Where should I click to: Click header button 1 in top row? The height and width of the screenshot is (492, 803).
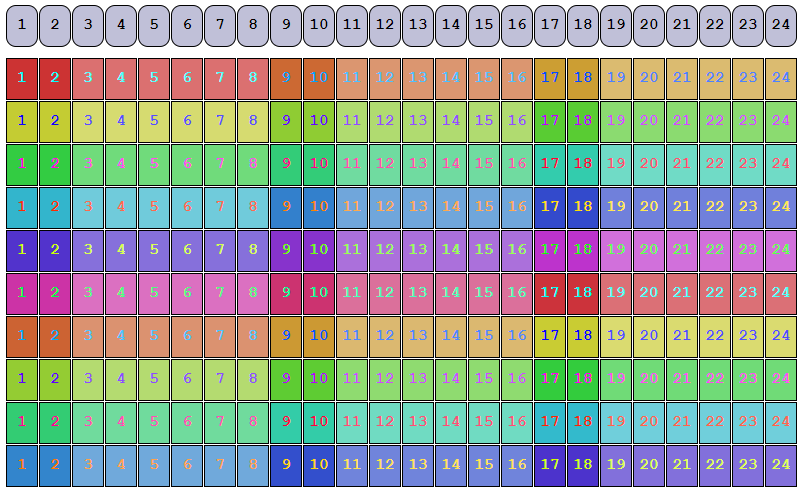click(x=22, y=24)
